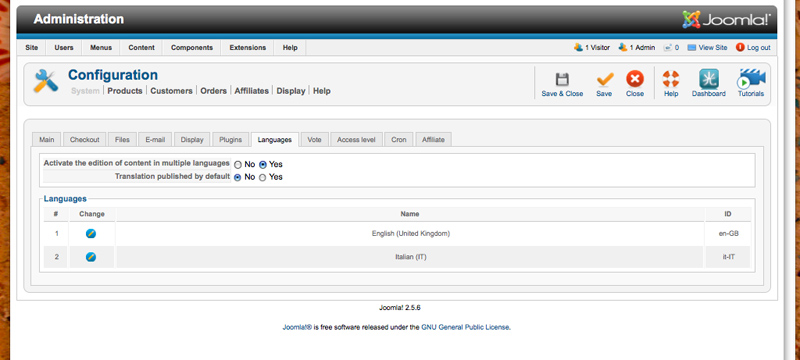Open the Affiliates submenu link
Screen dimensions: 800x360
[252, 91]
